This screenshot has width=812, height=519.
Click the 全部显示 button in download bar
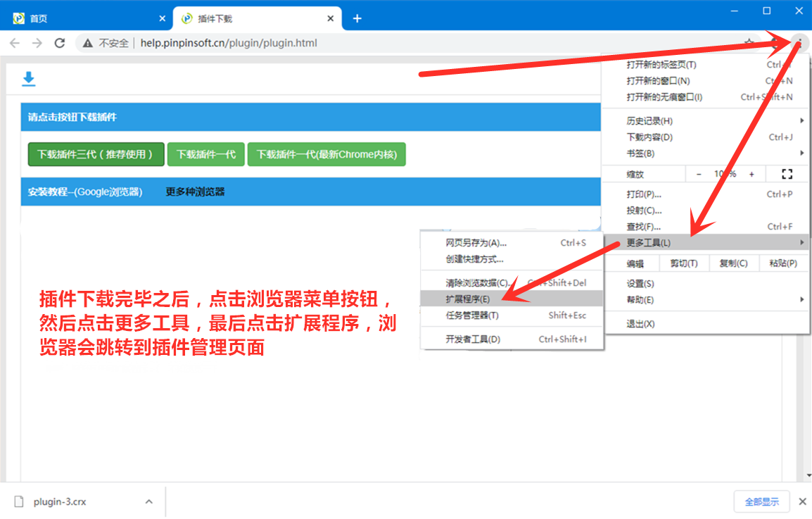(x=763, y=501)
